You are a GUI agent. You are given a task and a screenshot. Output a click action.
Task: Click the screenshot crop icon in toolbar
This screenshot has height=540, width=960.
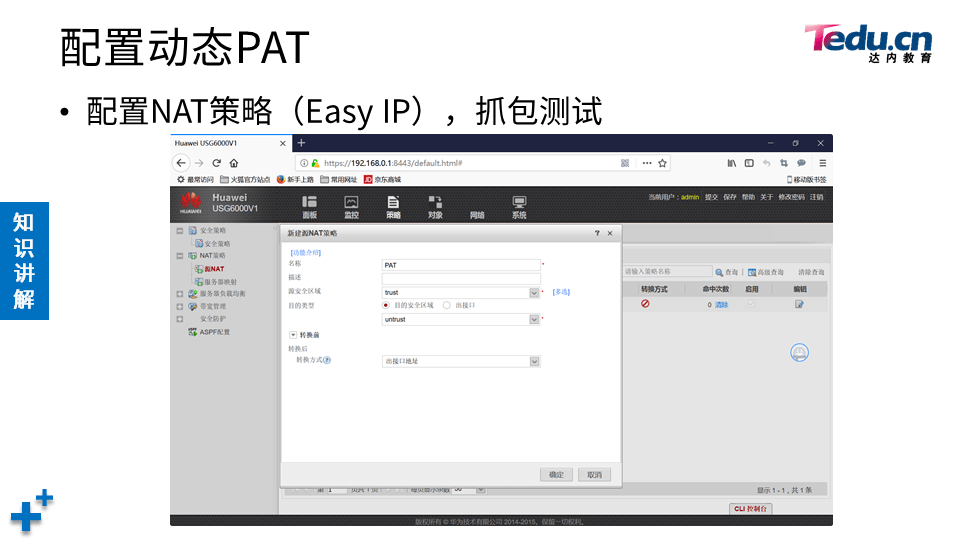784,163
